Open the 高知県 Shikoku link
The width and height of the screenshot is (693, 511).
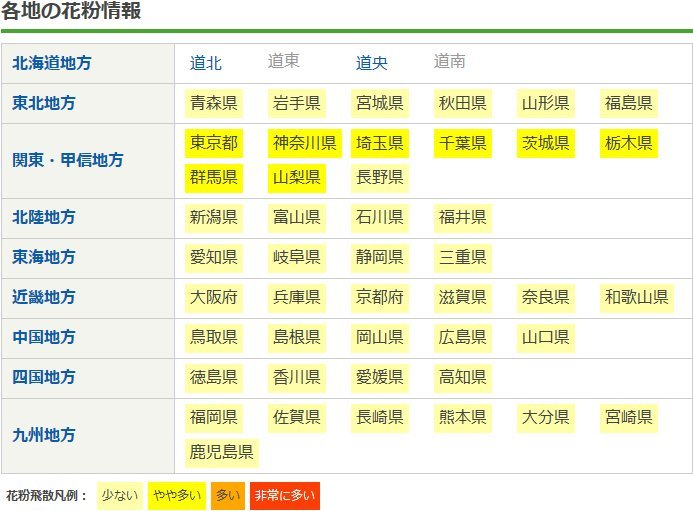(x=463, y=377)
